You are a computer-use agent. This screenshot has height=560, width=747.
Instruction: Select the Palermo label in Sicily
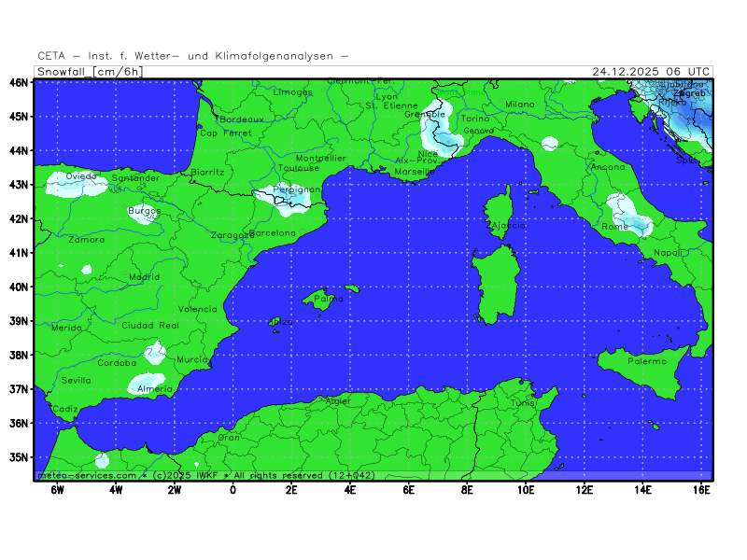tap(647, 361)
